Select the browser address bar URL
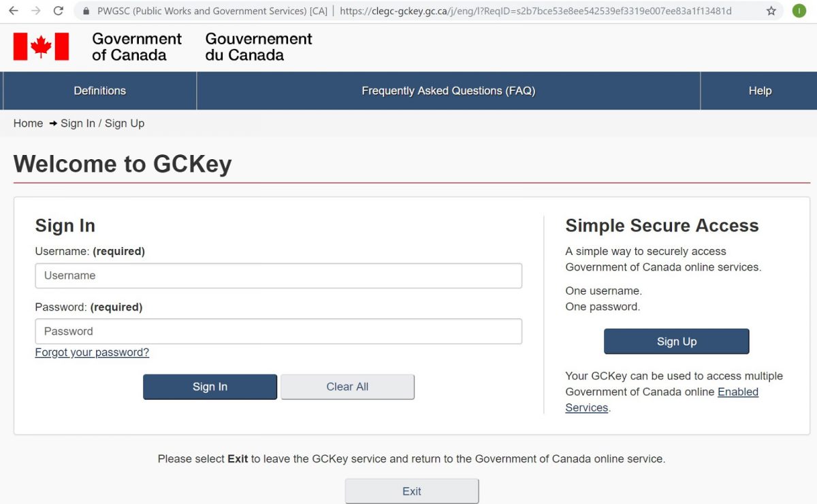This screenshot has width=817, height=504. coord(535,11)
